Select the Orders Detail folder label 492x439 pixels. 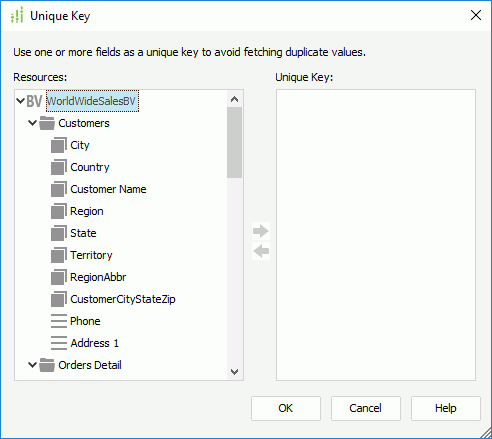tap(90, 365)
